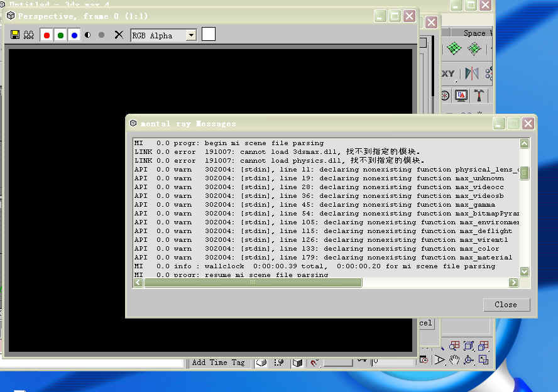Open the RGB Alpha channel dropdown
This screenshot has width=558, height=392.
pos(192,35)
